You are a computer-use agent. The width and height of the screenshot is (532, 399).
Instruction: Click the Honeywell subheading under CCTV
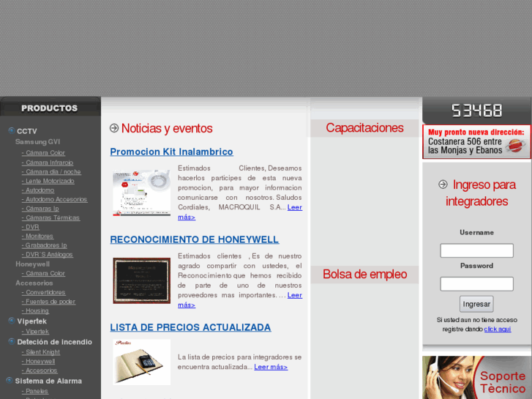coord(33,264)
